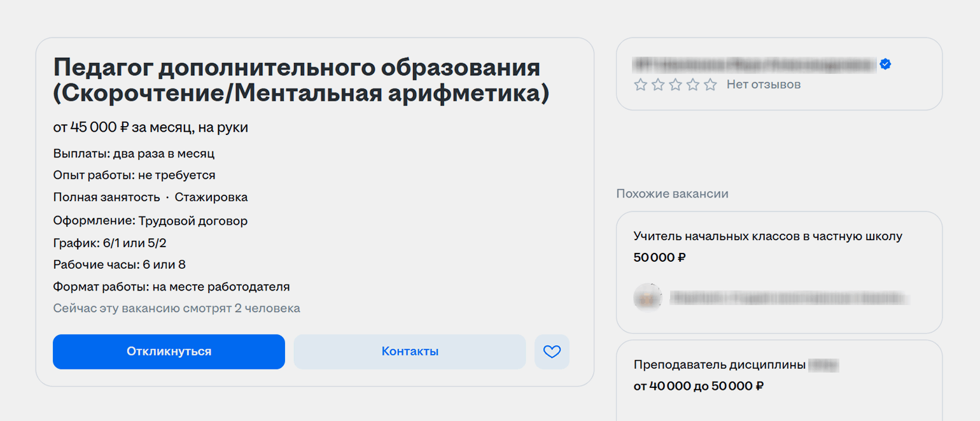The image size is (980, 421).
Task: Click the third rating star
Action: pos(675,85)
